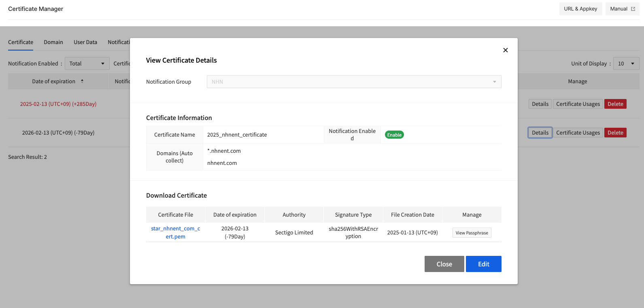644x308 pixels.
Task: Click View Passphrase button
Action: coord(472,233)
